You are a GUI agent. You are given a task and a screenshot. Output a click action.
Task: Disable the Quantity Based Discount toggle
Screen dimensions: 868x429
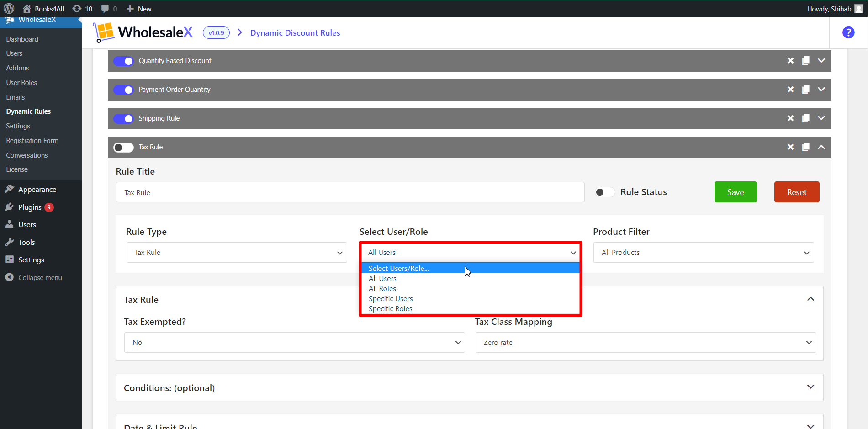tap(123, 61)
